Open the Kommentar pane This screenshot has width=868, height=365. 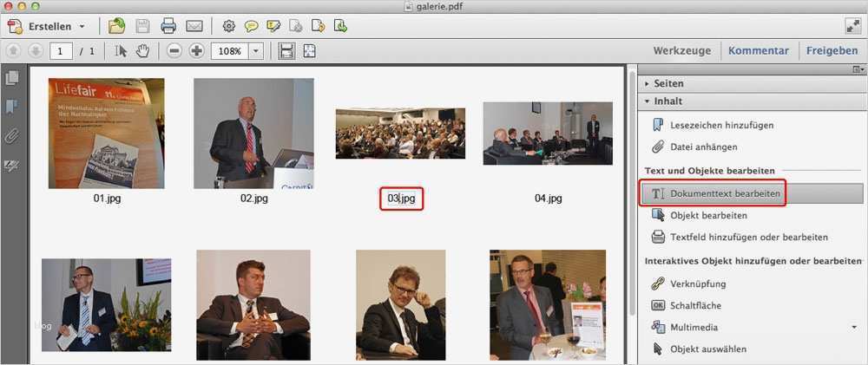(759, 51)
